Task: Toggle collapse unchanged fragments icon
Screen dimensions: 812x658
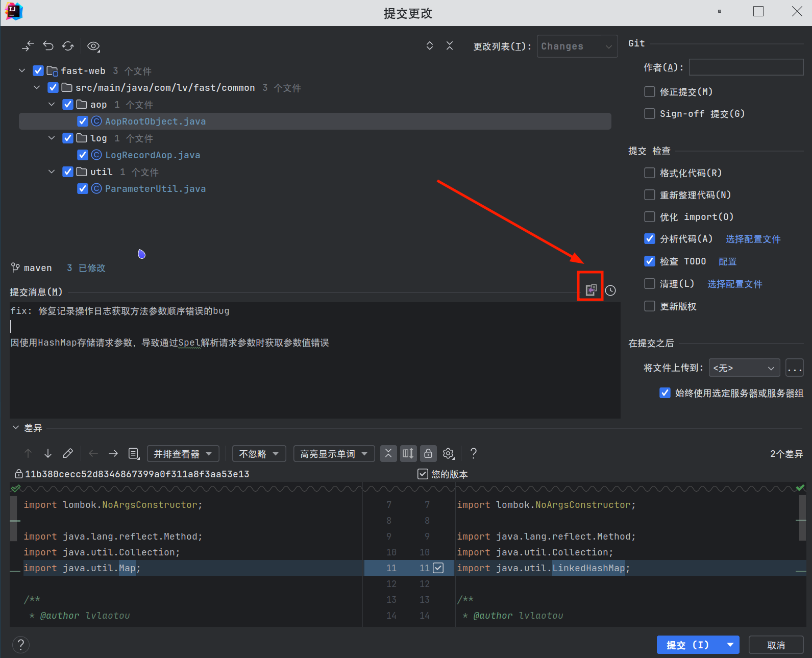Action: click(388, 453)
